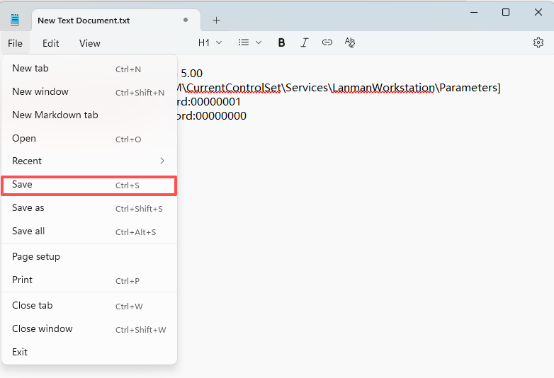Expand the Recent submenu
554x378 pixels.
pyautogui.click(x=89, y=161)
